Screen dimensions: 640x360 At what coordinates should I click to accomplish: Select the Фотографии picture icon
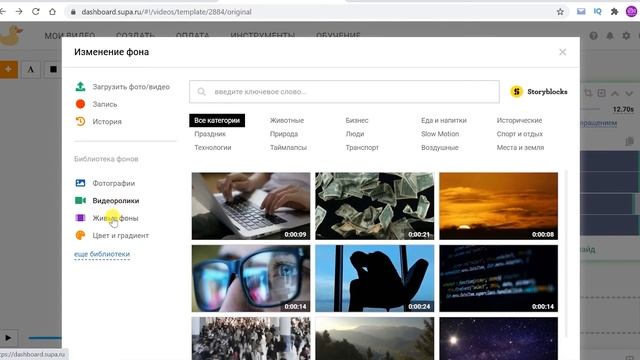[x=80, y=183]
